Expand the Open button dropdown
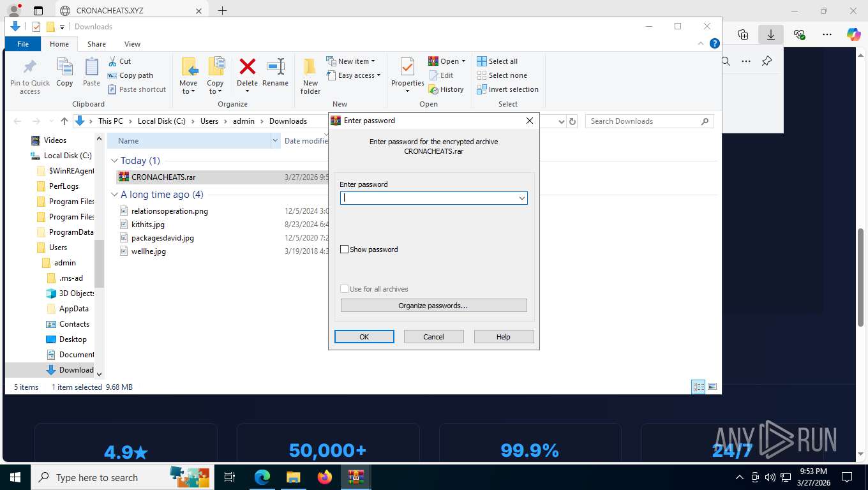The width and height of the screenshot is (868, 490). point(463,61)
